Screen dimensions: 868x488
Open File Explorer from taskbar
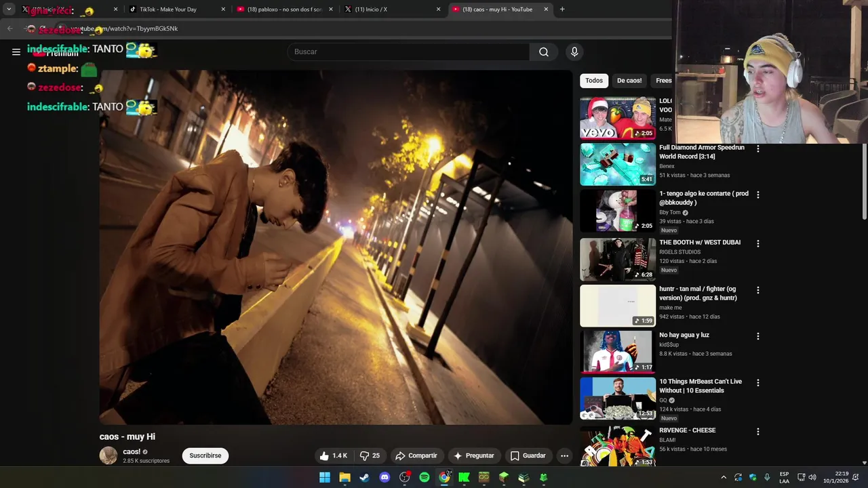click(x=344, y=477)
